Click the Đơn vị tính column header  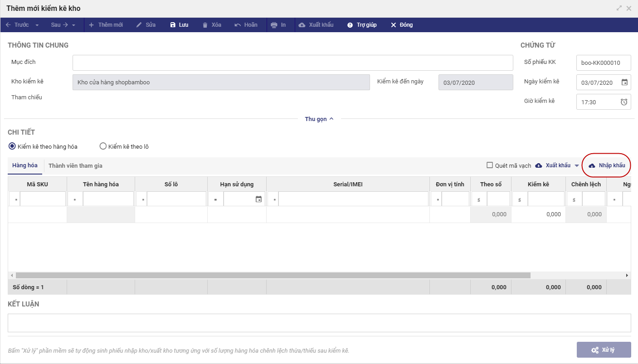coord(450,184)
